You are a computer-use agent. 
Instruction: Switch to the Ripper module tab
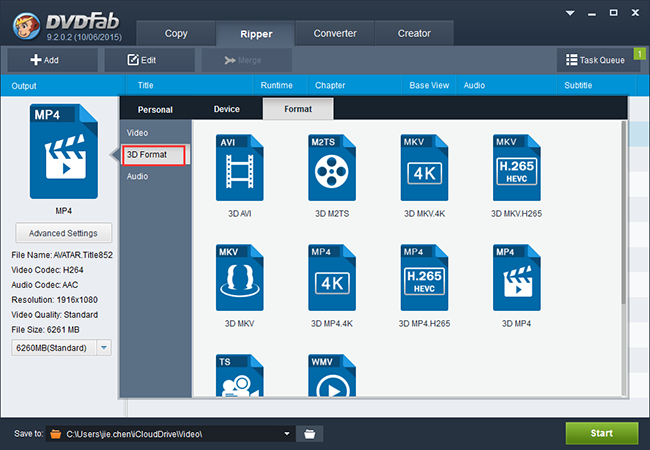[x=256, y=33]
